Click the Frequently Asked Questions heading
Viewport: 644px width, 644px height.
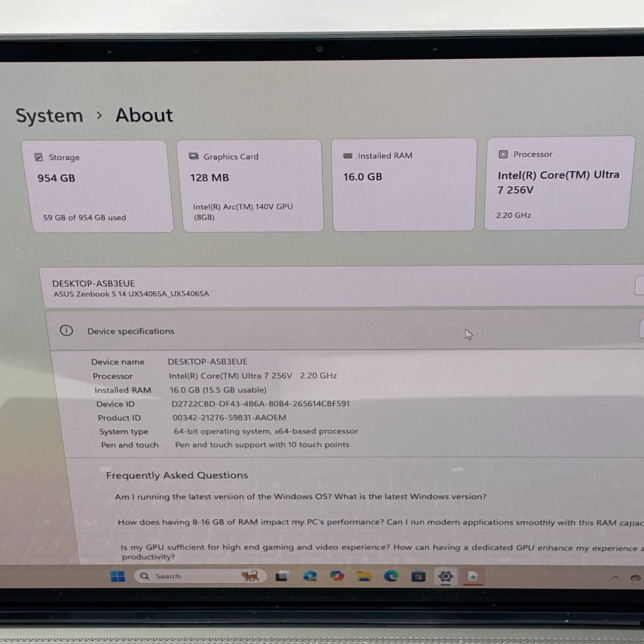pos(177,475)
